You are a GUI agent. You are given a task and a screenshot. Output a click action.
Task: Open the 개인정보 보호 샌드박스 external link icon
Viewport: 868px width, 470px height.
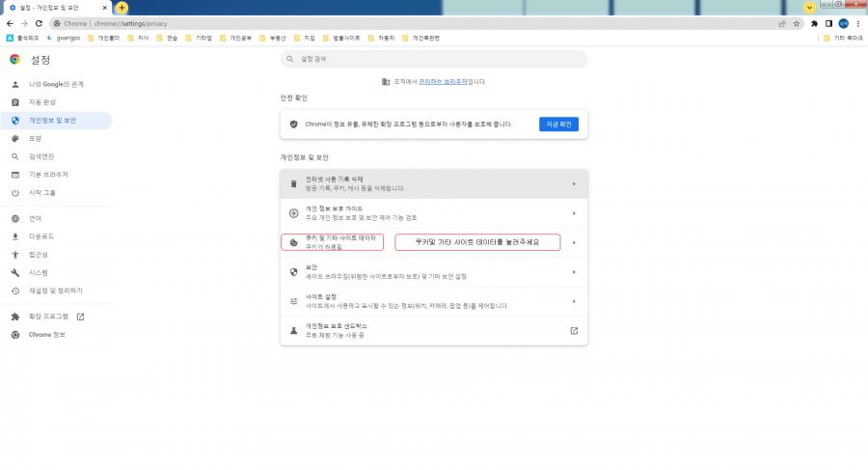tap(574, 330)
